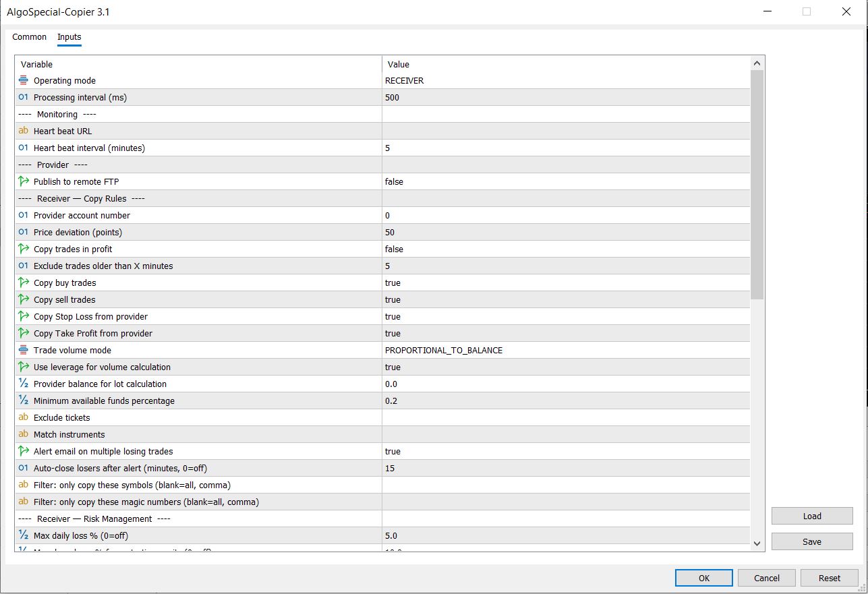Click the scrollbar up arrow of inputs list
Screen dimensions: 868x594
coord(757,63)
